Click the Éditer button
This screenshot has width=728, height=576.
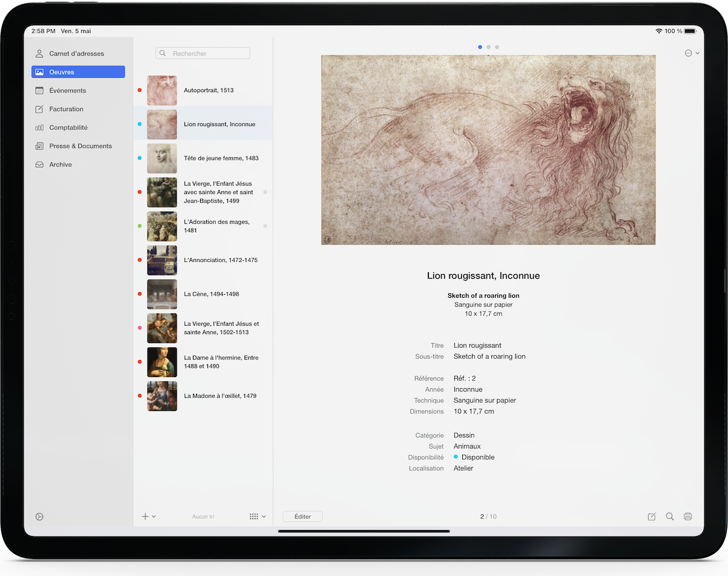pyautogui.click(x=302, y=517)
